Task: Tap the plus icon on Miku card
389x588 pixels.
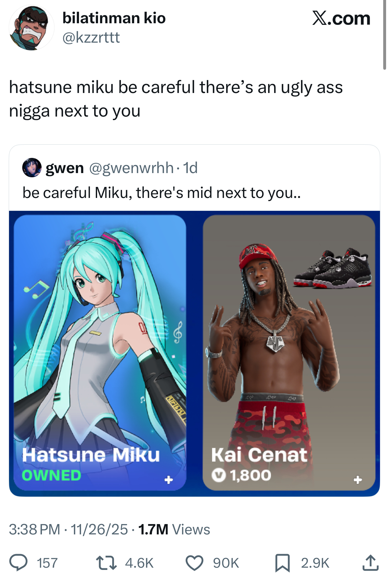Action: point(168,480)
